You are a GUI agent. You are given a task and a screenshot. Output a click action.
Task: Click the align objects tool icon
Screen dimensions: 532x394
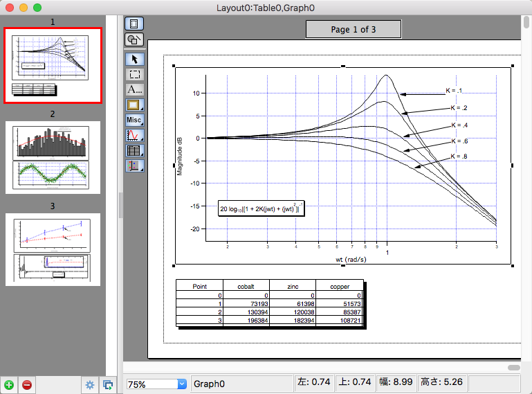[x=135, y=165]
